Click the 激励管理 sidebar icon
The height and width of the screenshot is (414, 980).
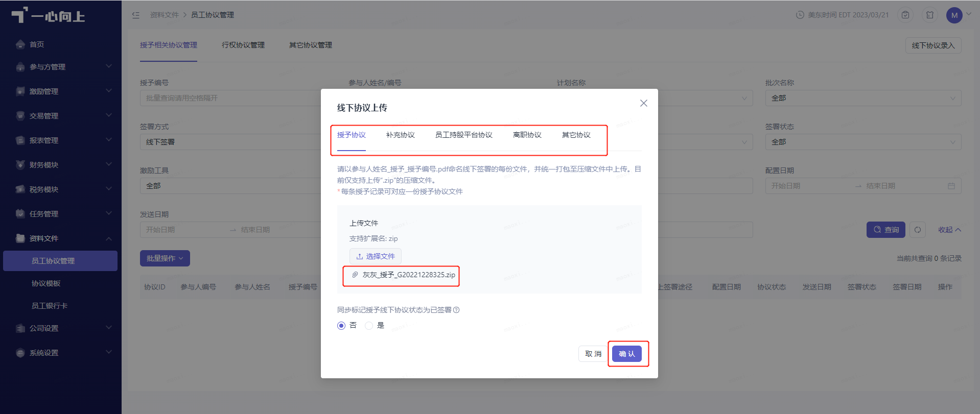pos(20,91)
